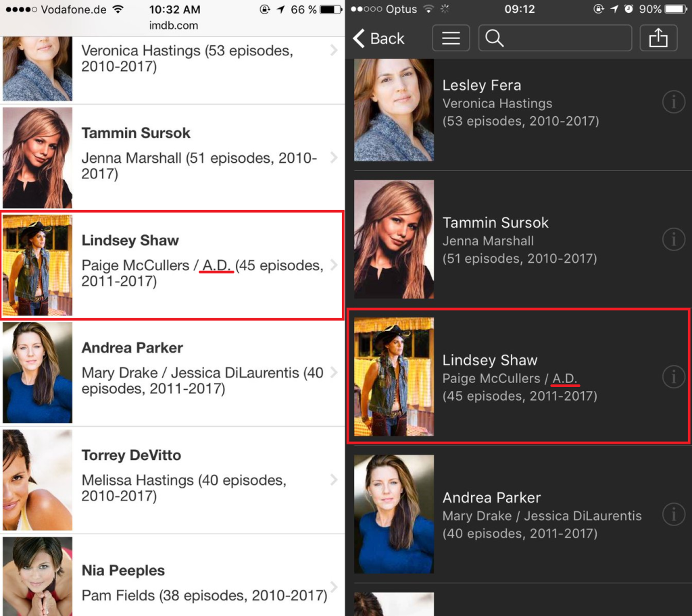The height and width of the screenshot is (616, 692).
Task: Open the hamburger navigation menu
Action: [450, 38]
